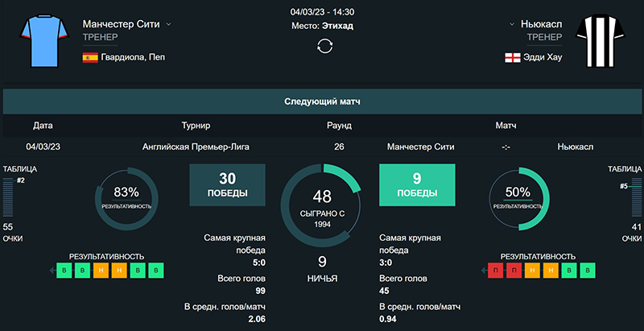
Task: Click second red П form box for Newcastle
Action: point(514,271)
